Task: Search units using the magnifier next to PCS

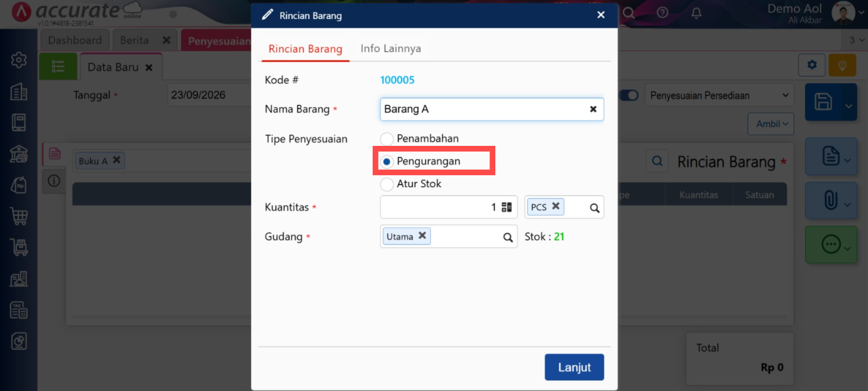Action: (595, 208)
